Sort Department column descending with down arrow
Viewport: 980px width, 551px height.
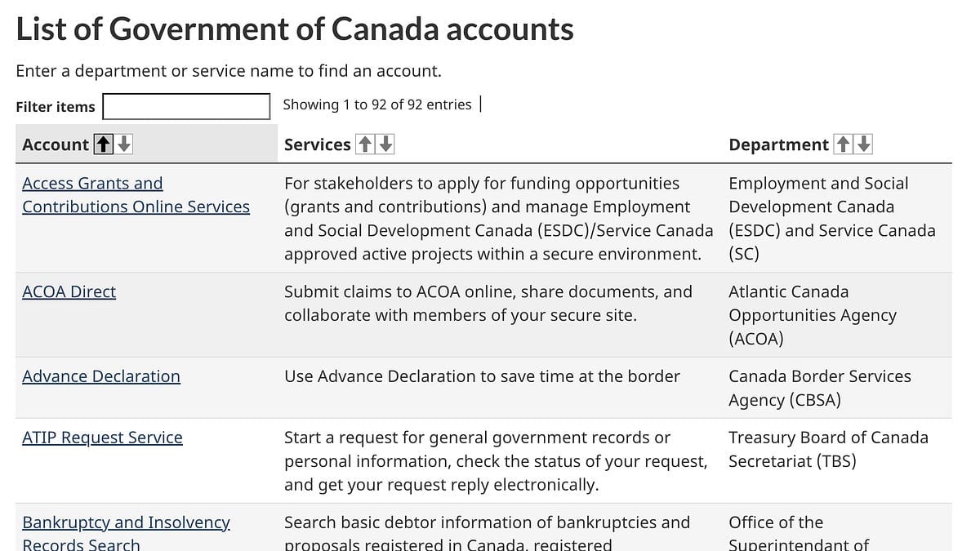tap(864, 144)
